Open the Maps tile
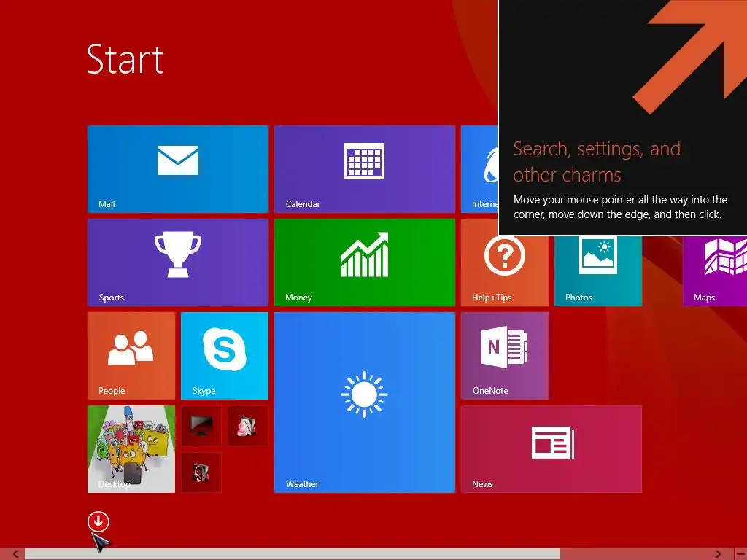This screenshot has height=560, width=747. 715,271
